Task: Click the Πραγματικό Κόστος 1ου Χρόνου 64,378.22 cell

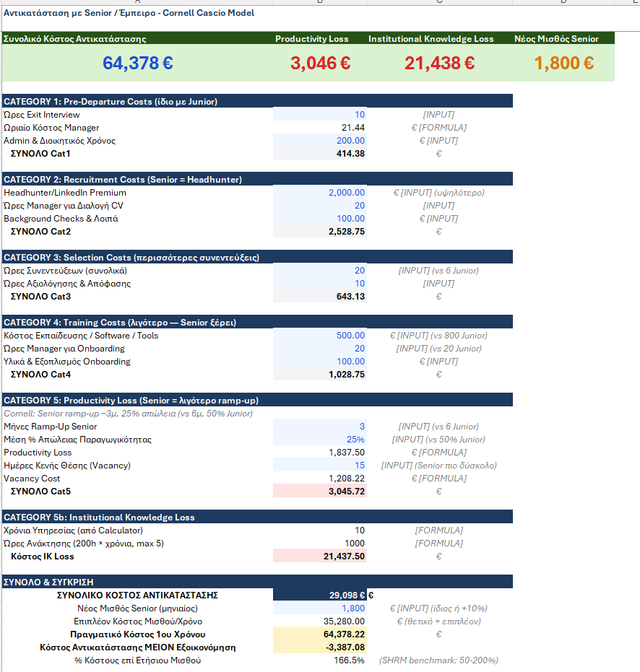Action: tap(320, 634)
